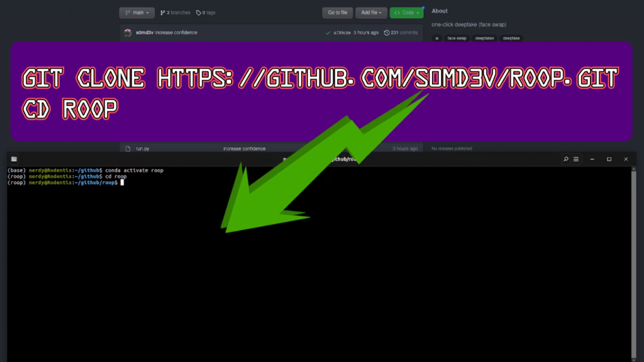View the 3 branches link
This screenshot has height=362, width=644.
coord(175,13)
